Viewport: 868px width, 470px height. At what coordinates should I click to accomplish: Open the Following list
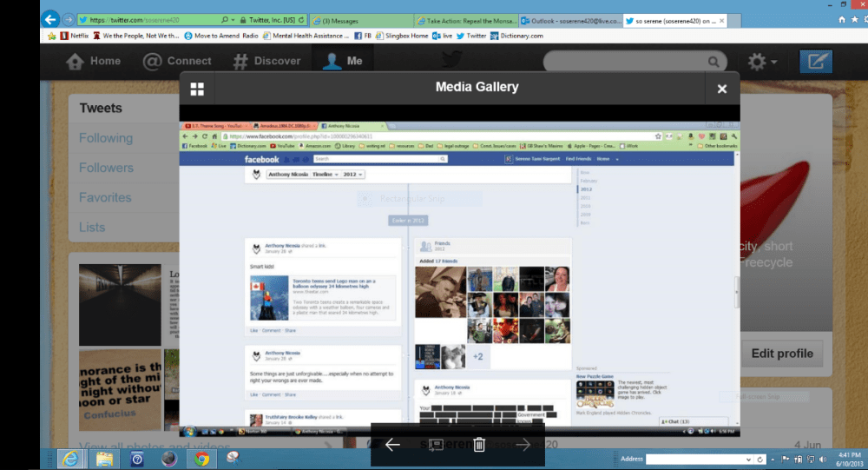pyautogui.click(x=106, y=138)
